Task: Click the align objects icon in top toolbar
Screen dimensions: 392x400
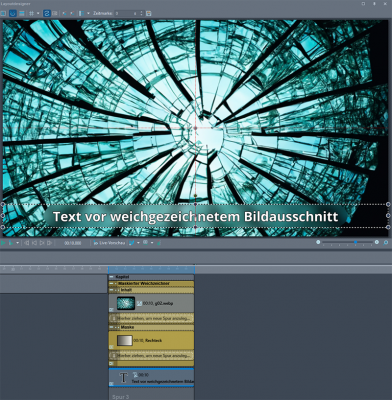Action: coord(81,13)
